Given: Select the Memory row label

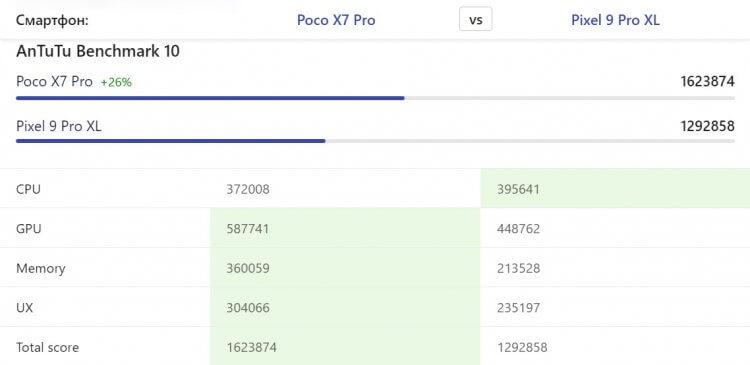Looking at the screenshot, I should tap(41, 268).
